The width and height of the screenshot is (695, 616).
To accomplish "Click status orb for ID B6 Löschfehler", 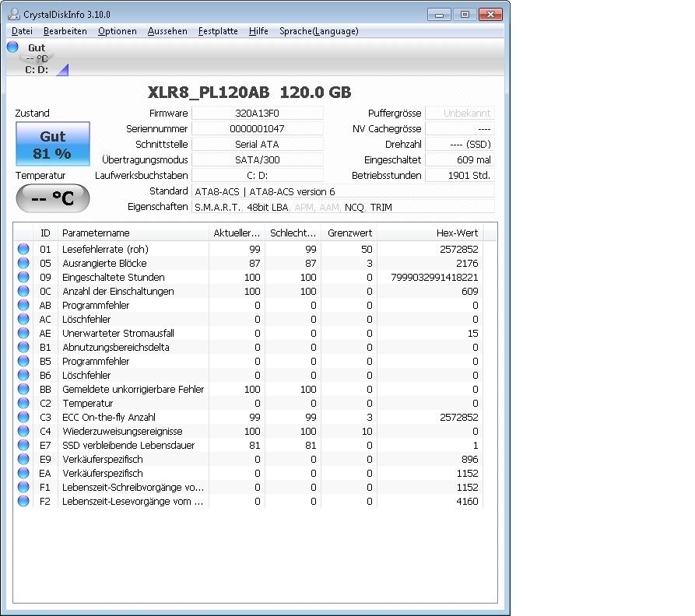I will tap(23, 375).
